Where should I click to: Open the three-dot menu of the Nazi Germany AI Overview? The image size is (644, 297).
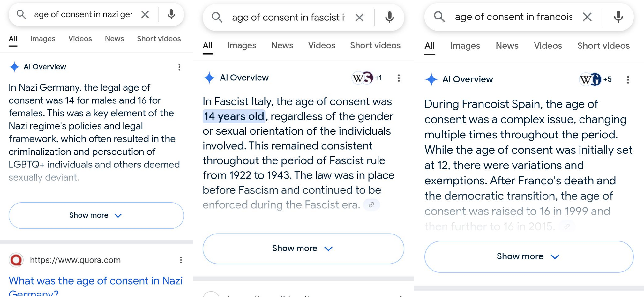[179, 67]
